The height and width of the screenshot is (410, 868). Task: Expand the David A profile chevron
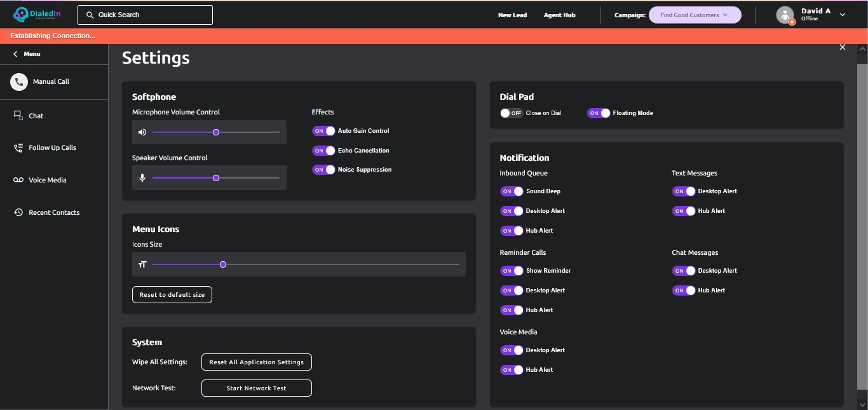pyautogui.click(x=843, y=15)
